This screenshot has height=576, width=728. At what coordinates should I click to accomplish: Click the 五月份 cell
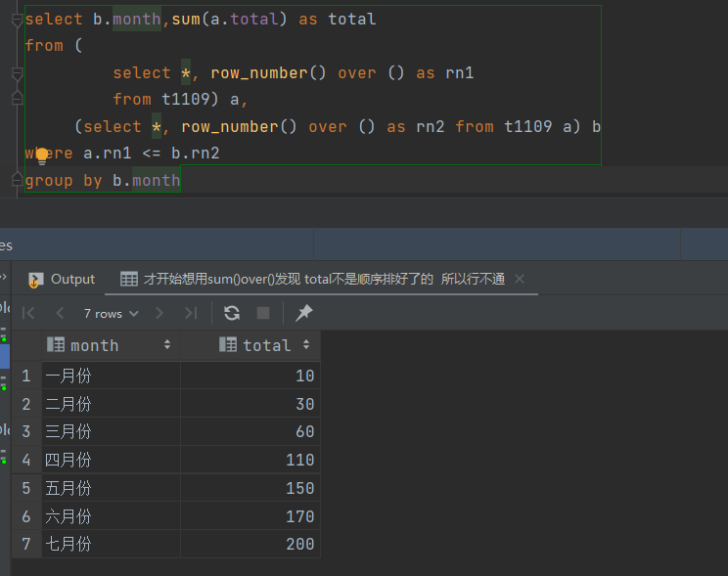pyautogui.click(x=111, y=488)
